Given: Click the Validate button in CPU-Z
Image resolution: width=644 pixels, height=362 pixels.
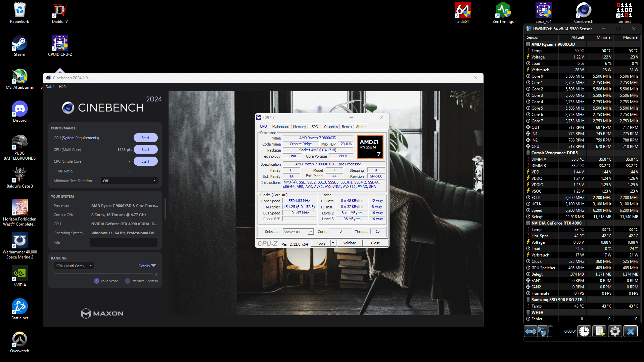Looking at the screenshot, I should point(350,243).
